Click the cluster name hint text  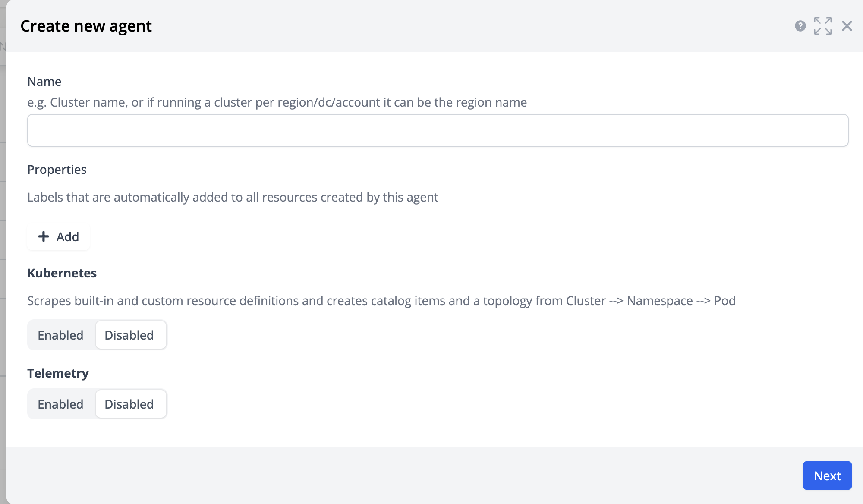[x=277, y=102]
